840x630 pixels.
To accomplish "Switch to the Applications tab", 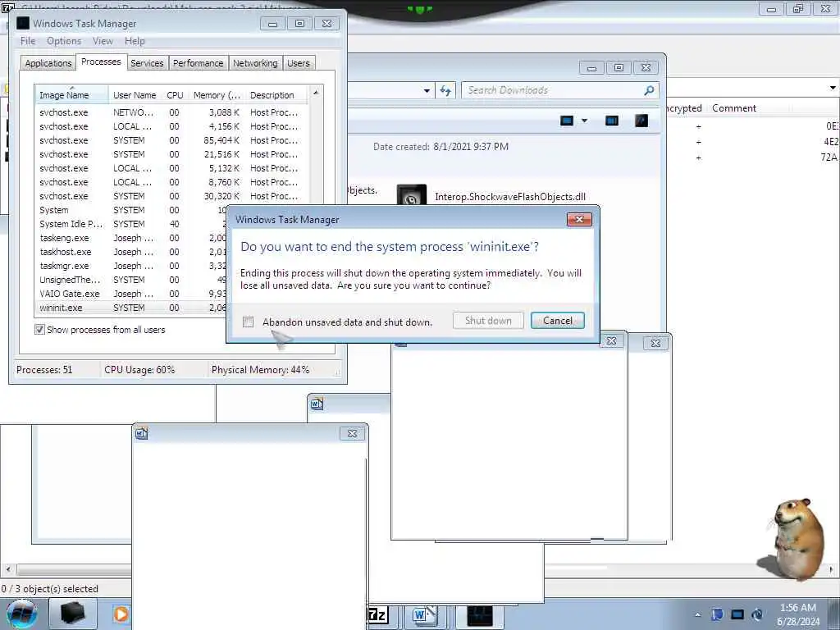I will [x=48, y=63].
